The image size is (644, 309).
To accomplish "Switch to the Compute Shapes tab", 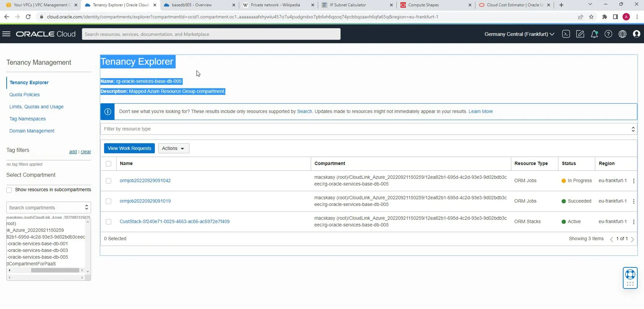I will coord(435,5).
